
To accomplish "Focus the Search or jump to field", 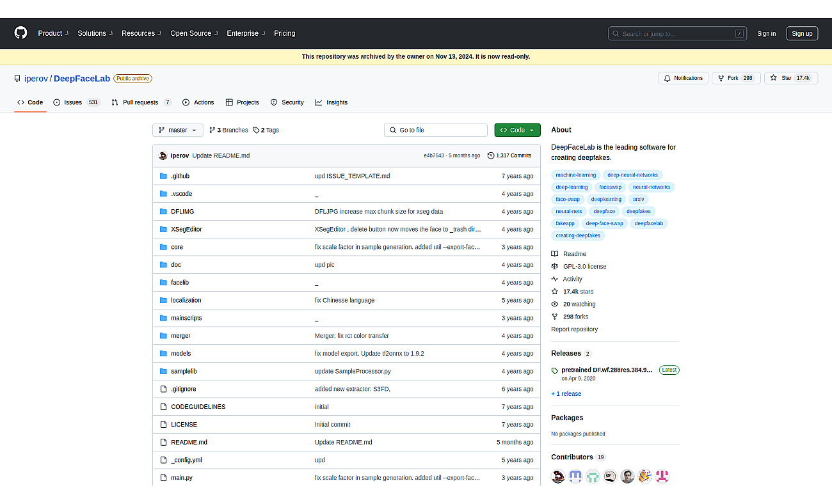I will [x=678, y=33].
